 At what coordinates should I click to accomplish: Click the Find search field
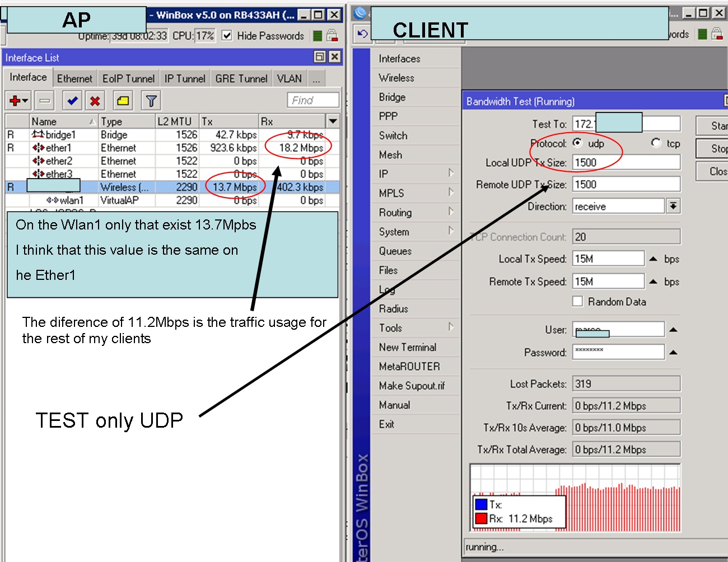click(x=314, y=100)
